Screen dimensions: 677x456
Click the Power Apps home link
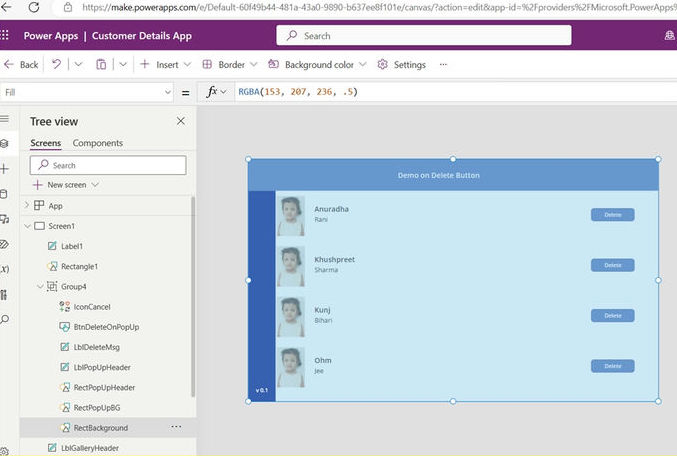point(51,36)
